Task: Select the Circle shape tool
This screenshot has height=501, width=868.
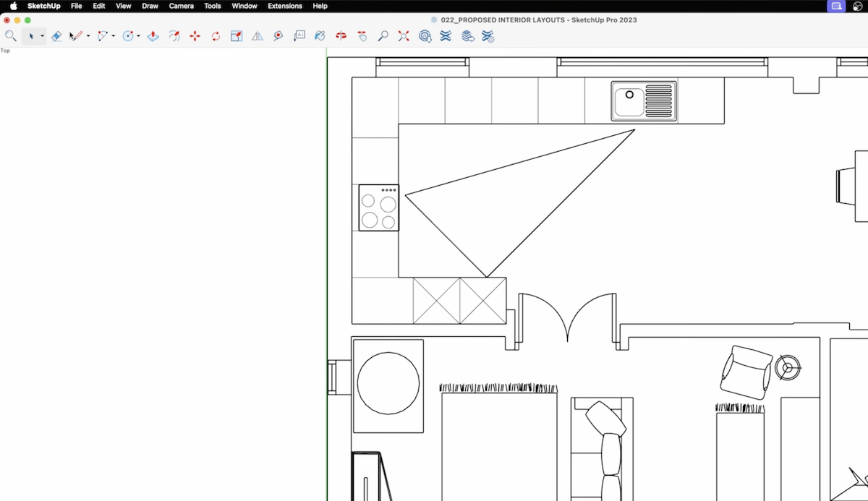Action: (x=128, y=35)
